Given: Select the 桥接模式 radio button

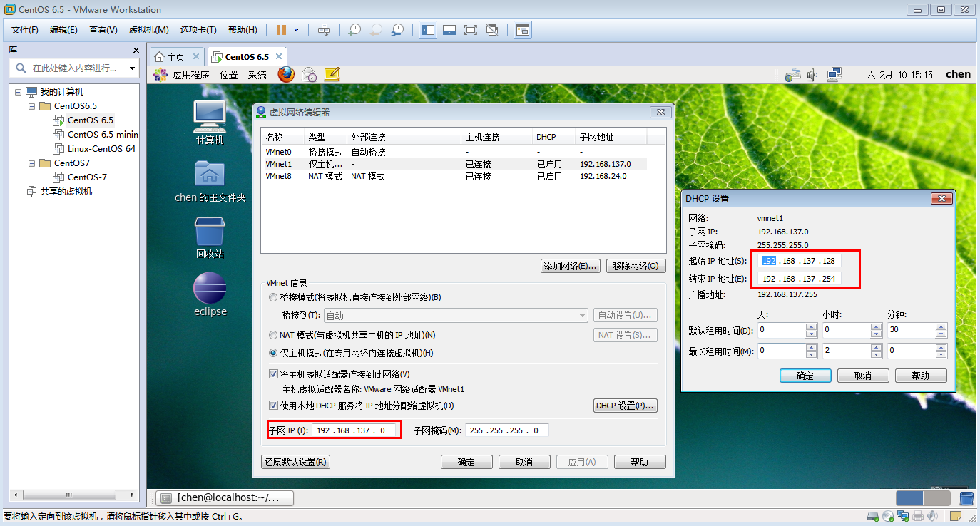Looking at the screenshot, I should (273, 297).
